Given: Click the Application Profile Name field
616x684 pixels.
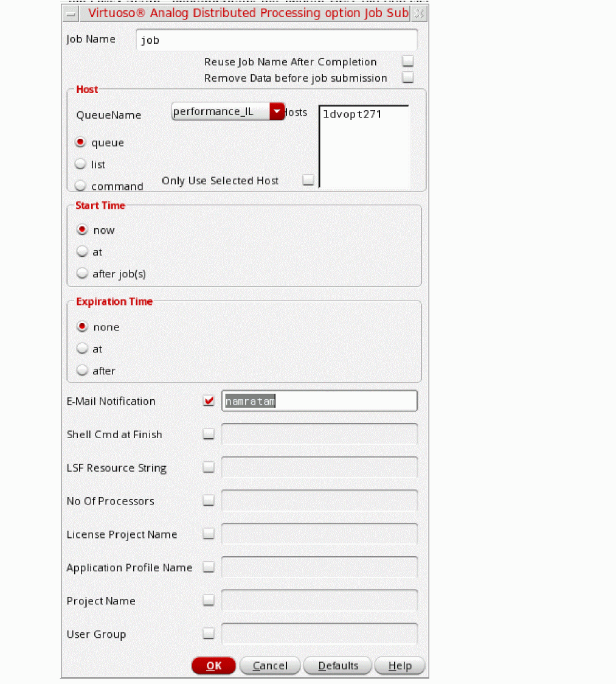Looking at the screenshot, I should [319, 567].
